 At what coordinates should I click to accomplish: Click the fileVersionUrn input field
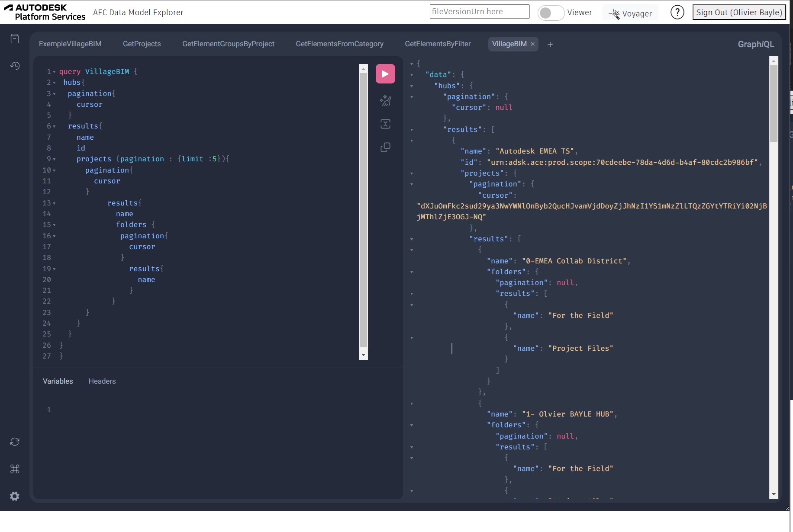(x=479, y=12)
